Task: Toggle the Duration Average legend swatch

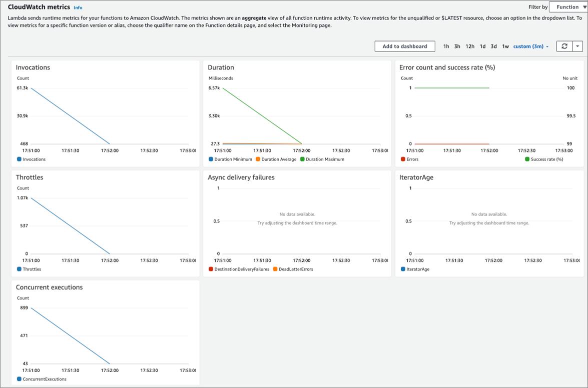Action: pyautogui.click(x=258, y=159)
